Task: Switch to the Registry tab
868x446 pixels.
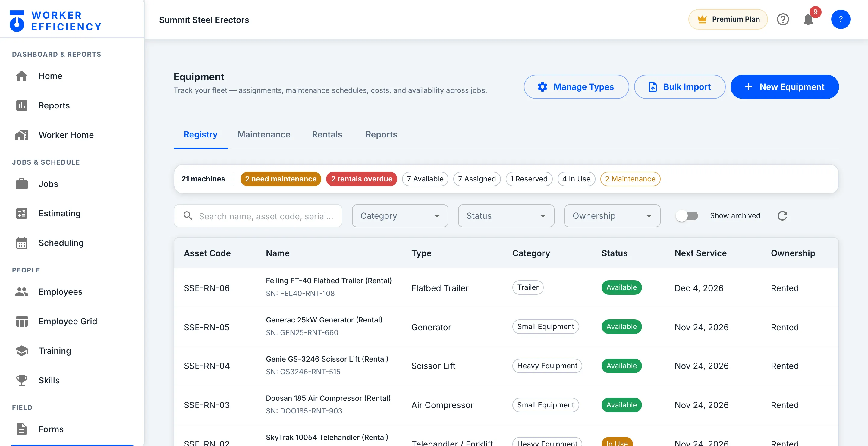Action: [200, 134]
